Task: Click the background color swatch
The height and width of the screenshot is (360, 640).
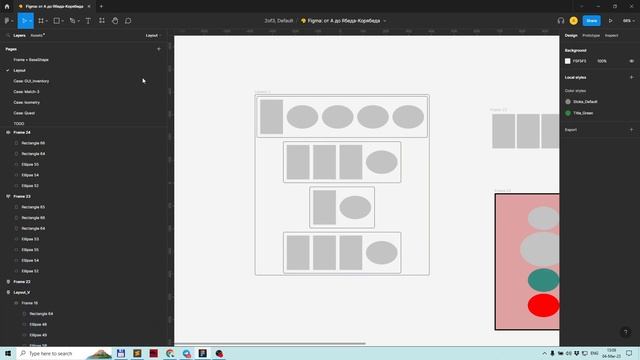Action: pos(567,61)
